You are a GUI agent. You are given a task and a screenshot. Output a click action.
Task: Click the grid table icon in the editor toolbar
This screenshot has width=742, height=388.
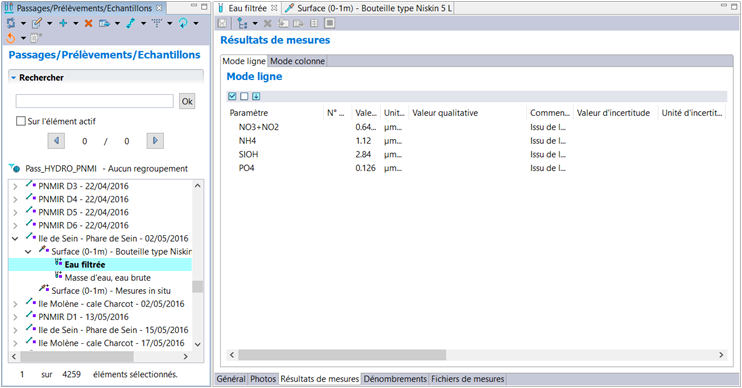click(x=314, y=23)
